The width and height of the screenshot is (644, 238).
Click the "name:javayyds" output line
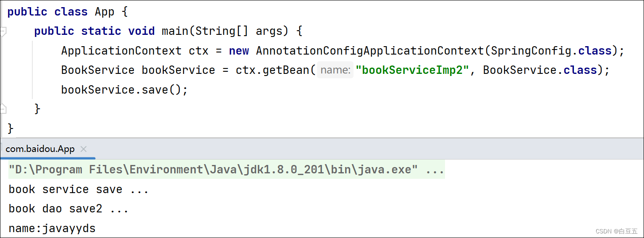[52, 229]
